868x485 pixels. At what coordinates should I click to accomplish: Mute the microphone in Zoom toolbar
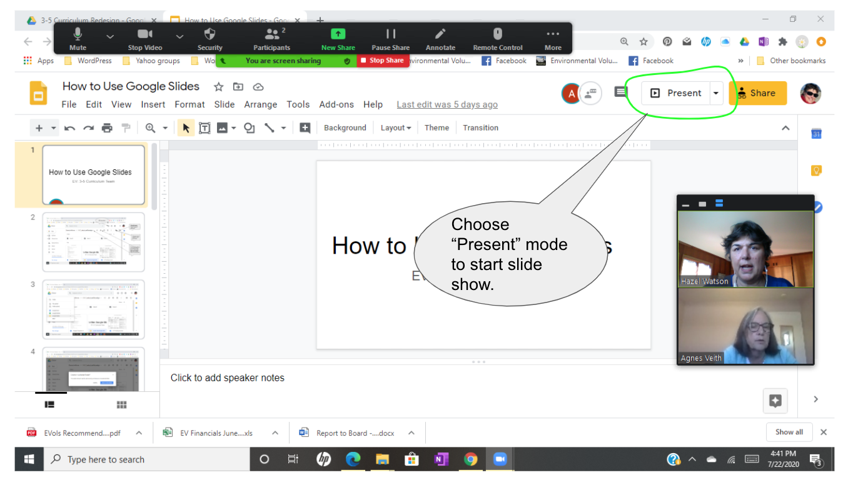click(x=78, y=38)
